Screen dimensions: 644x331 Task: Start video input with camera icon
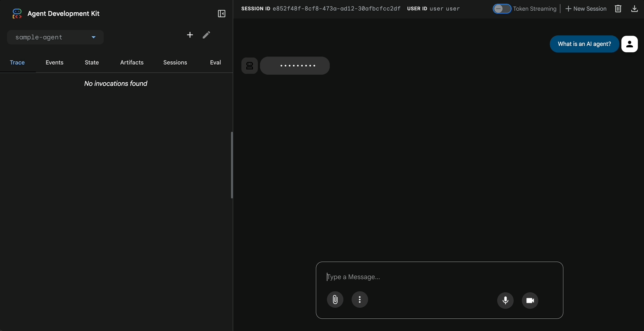click(530, 301)
